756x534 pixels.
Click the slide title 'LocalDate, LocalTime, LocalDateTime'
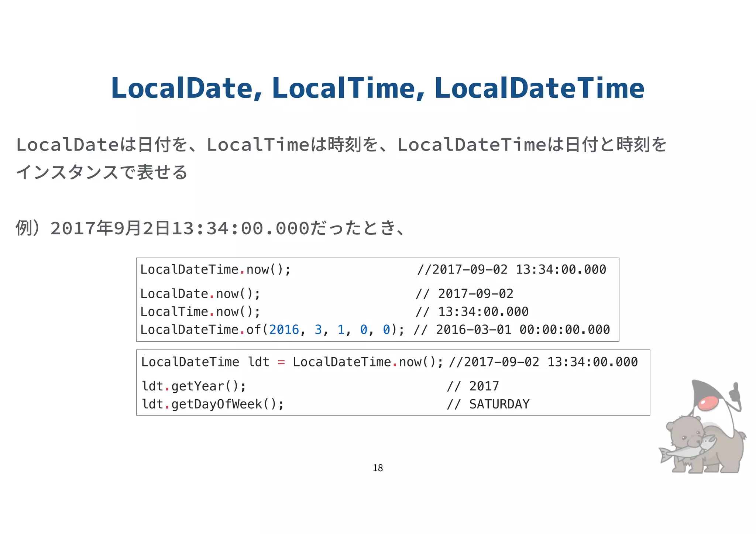(x=378, y=88)
